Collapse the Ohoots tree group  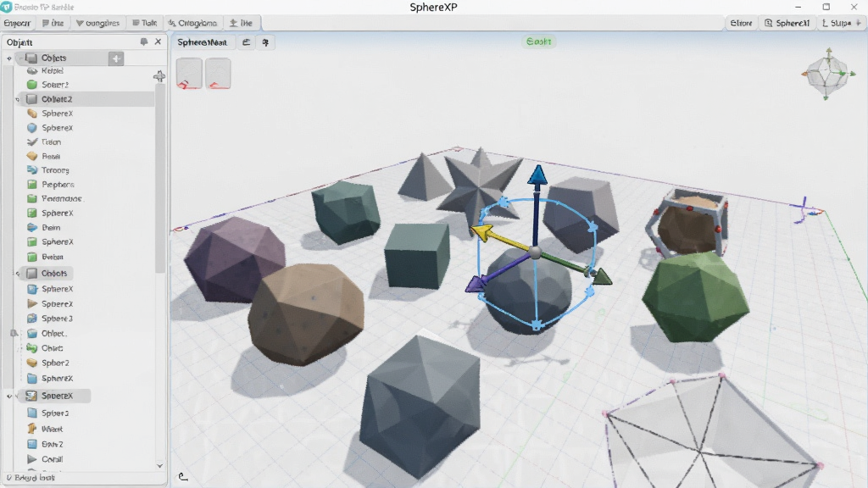(x=18, y=274)
